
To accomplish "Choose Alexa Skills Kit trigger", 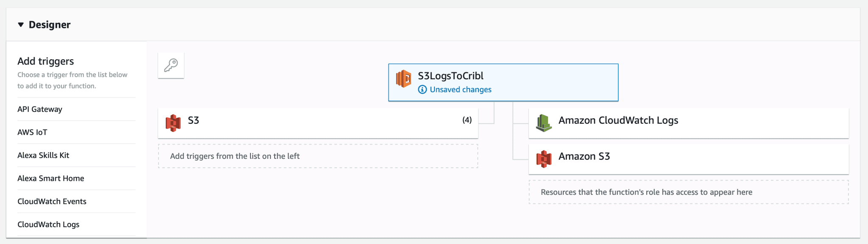I will (x=43, y=155).
